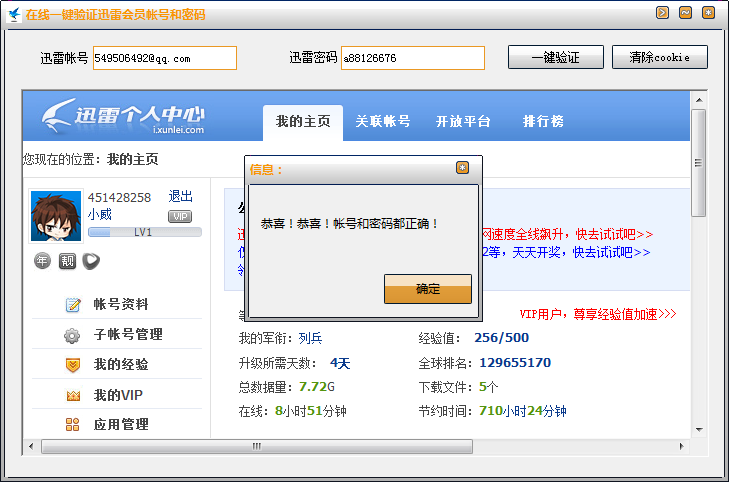Click the 我的经验 shield icon
The height and width of the screenshot is (482, 729).
coord(73,365)
